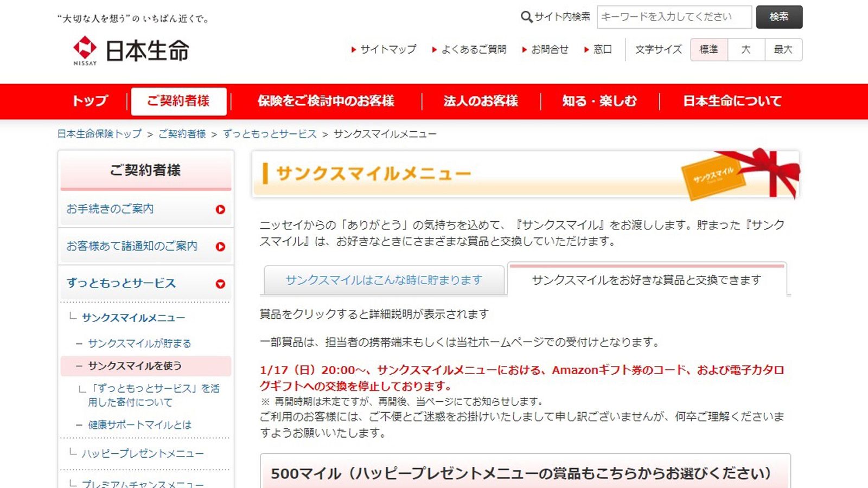Click the 検索 search button

coord(779,17)
